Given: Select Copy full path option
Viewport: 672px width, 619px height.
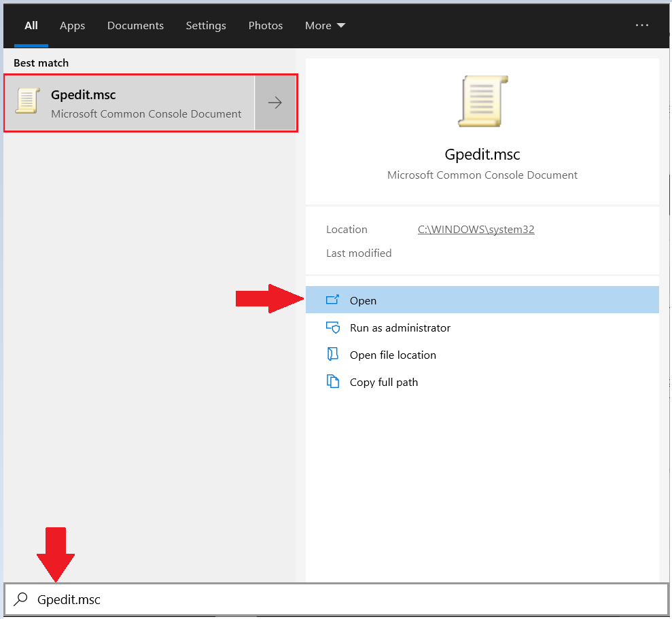Looking at the screenshot, I should tap(383, 382).
